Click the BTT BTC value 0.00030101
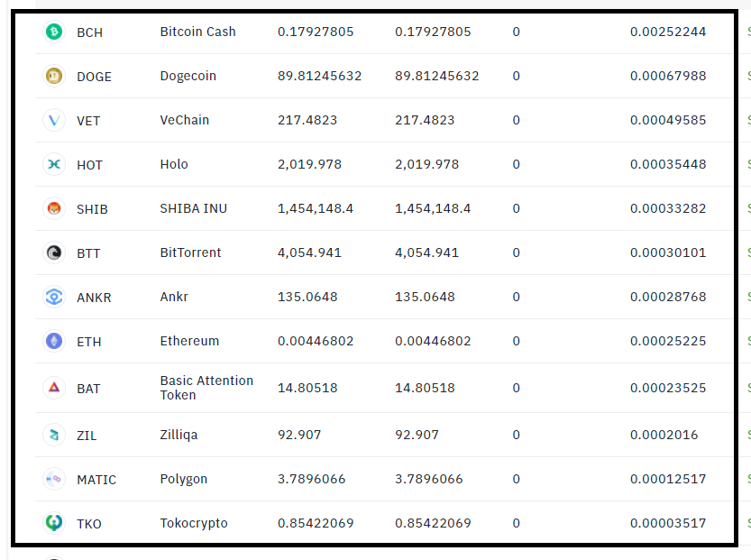751x560 pixels. (668, 252)
